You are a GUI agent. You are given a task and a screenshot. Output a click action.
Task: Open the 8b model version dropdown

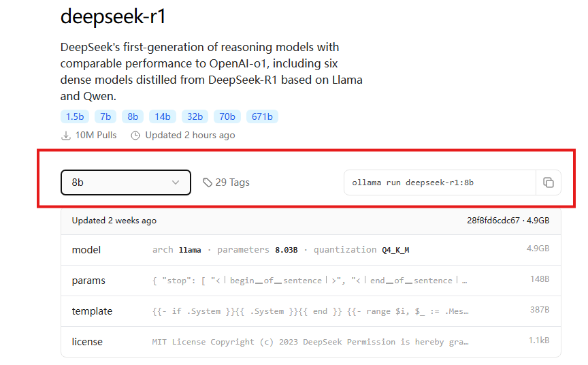[x=126, y=182]
